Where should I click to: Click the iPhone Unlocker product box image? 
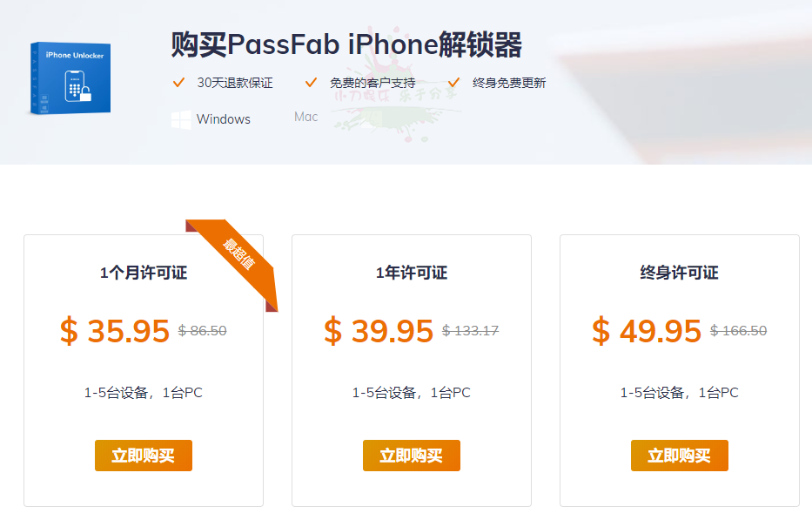(x=71, y=80)
